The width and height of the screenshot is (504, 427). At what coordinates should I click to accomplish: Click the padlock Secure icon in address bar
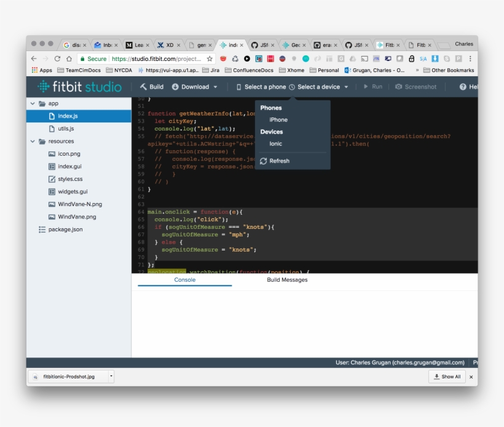pos(84,58)
